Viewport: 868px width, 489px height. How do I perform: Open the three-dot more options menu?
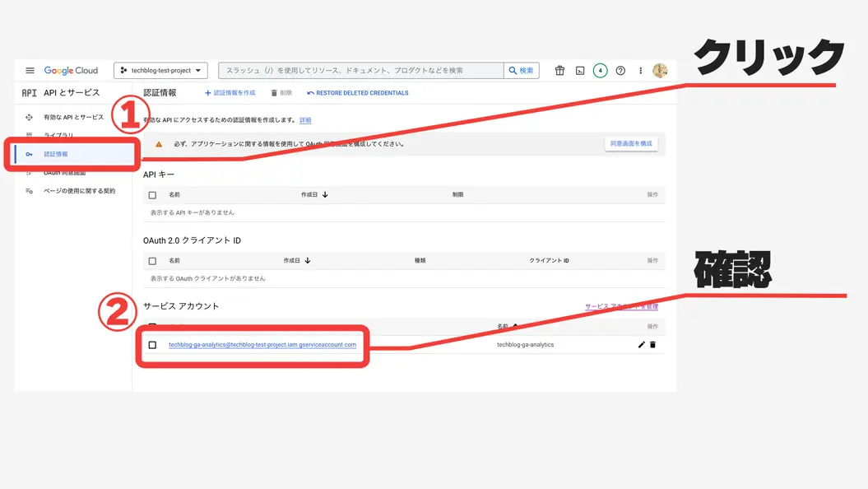point(640,70)
